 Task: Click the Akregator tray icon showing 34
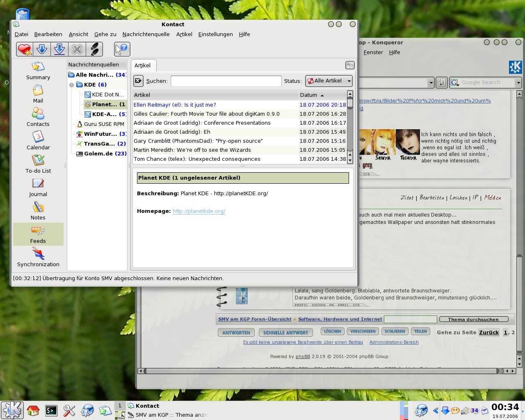[475, 411]
